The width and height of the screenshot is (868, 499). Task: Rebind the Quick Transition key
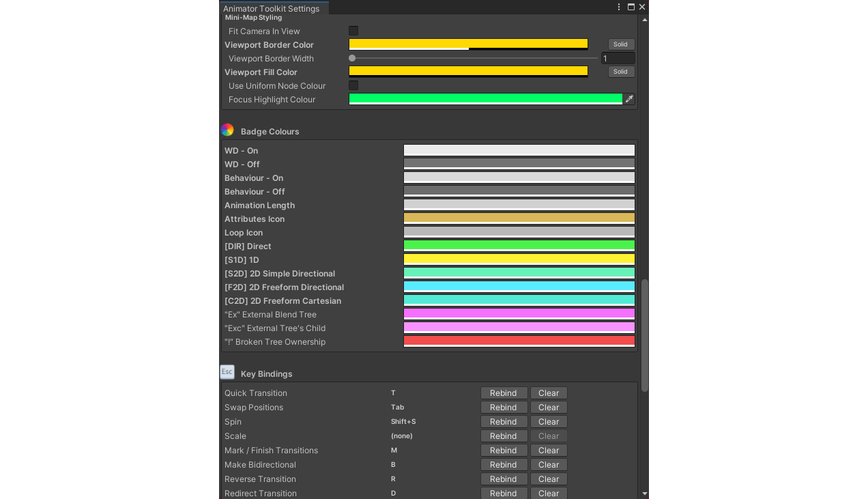click(504, 393)
